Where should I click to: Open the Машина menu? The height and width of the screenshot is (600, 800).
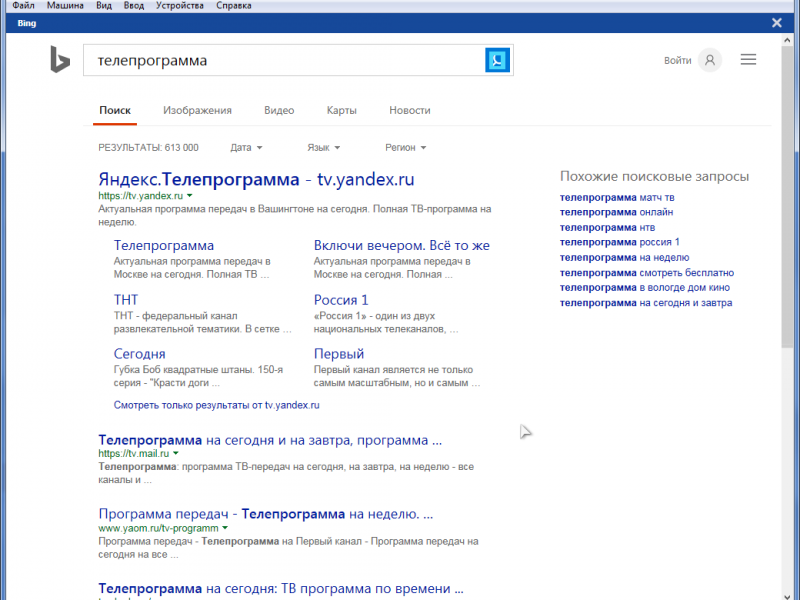tap(65, 6)
